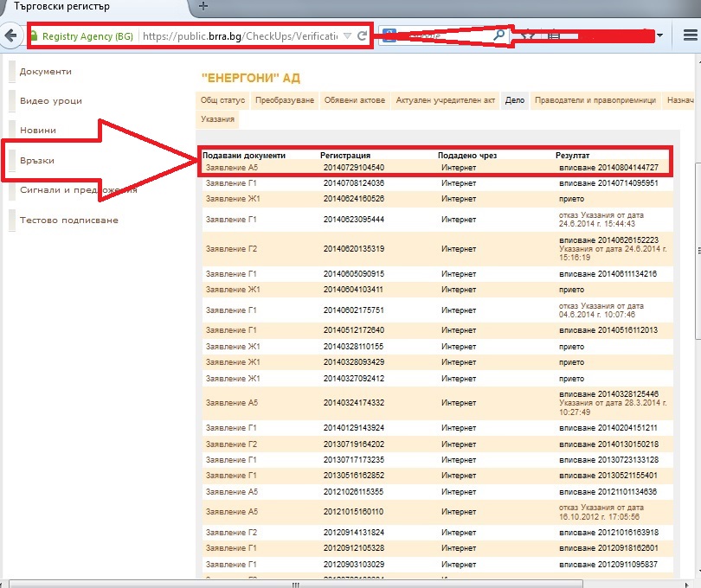Image resolution: width=701 pixels, height=588 pixels.
Task: Open 'Видео уроци' in the sidebar
Action: 51,101
